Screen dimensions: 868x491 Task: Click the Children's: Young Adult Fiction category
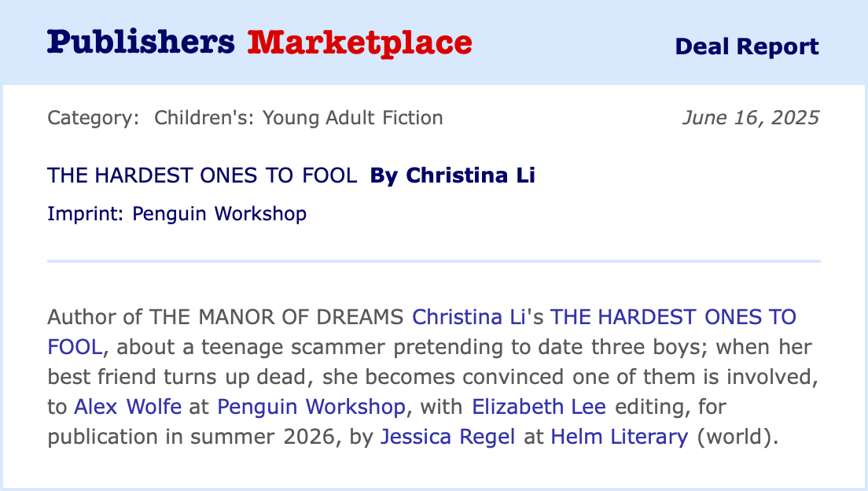point(299,118)
